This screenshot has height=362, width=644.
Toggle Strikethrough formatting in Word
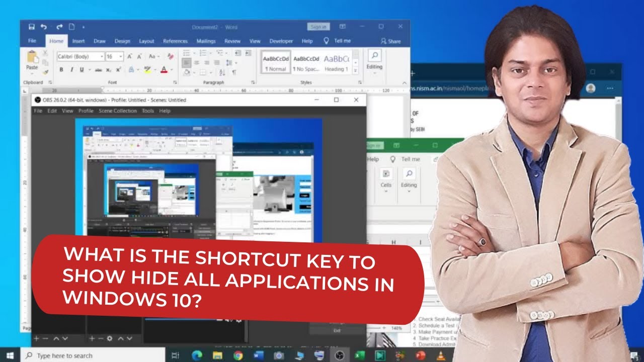coord(99,70)
